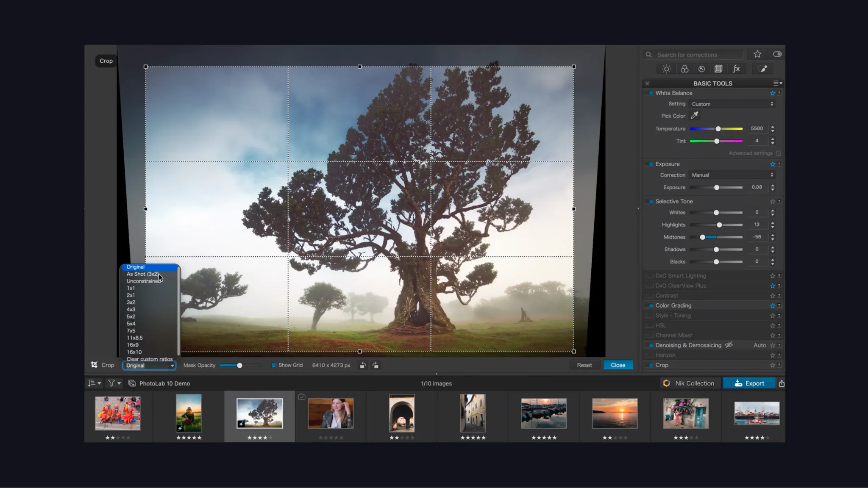Select the smiling woman portrait thumbnail

tap(331, 413)
